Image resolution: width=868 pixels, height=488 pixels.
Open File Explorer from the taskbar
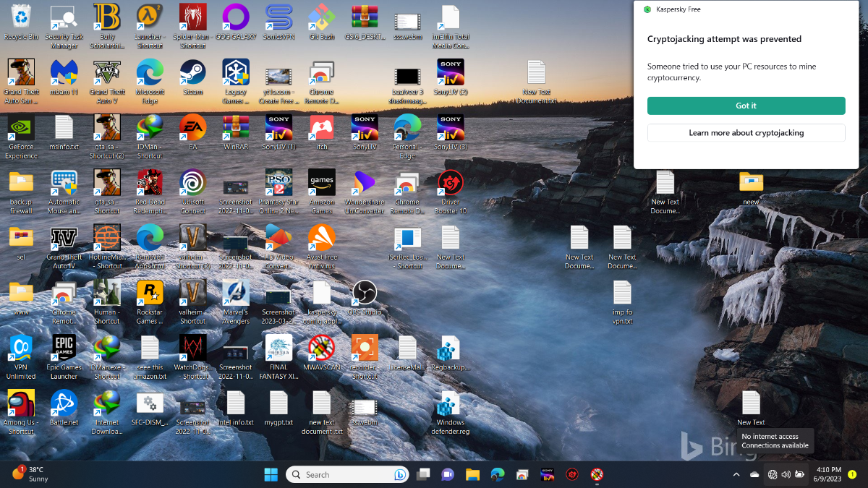(472, 475)
